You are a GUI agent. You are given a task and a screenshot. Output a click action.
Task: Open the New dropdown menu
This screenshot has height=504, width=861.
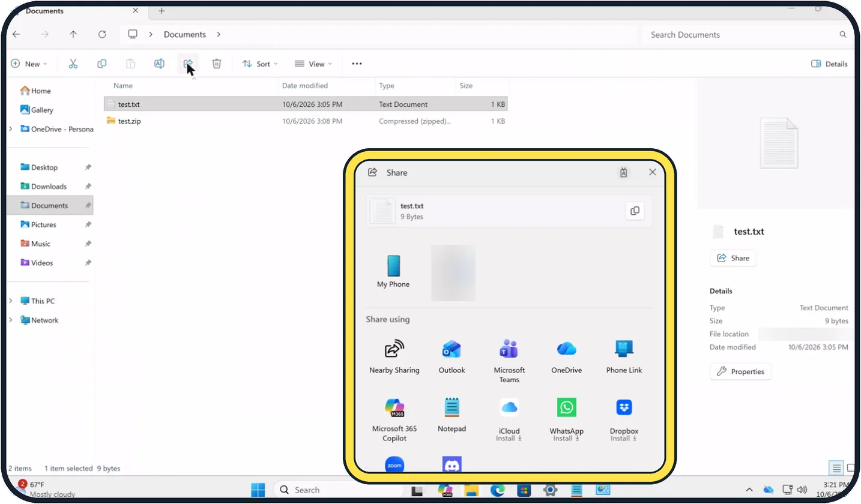click(29, 64)
